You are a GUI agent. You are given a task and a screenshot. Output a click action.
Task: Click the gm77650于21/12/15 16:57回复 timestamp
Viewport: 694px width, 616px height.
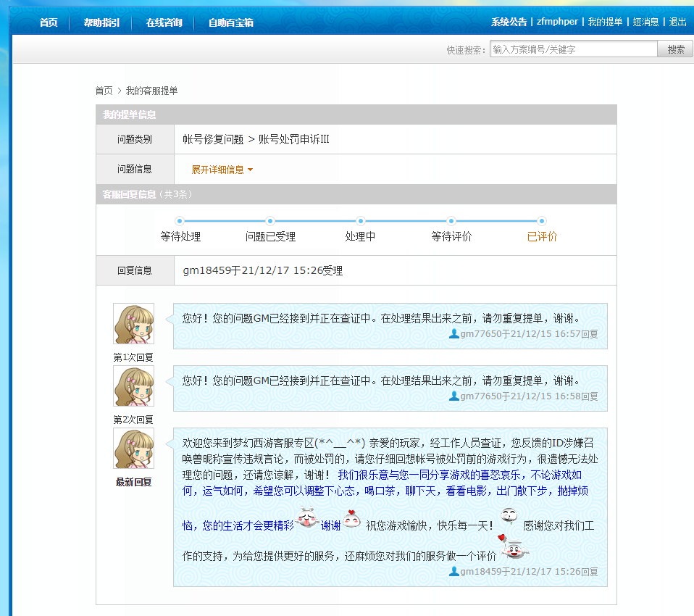[529, 334]
